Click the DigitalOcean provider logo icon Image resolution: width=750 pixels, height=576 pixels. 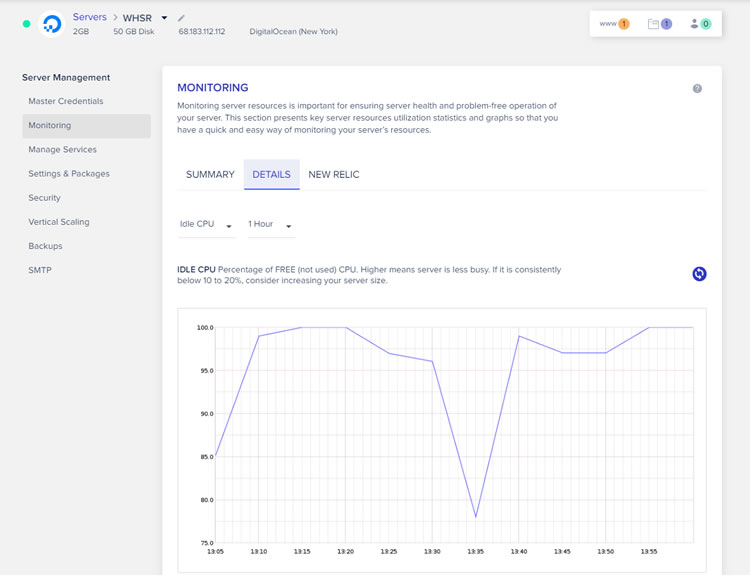[52, 24]
